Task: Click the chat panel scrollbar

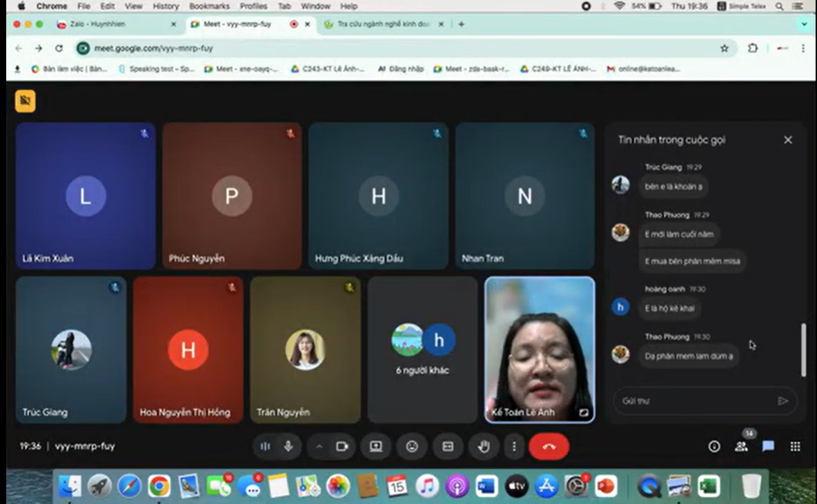Action: (803, 350)
